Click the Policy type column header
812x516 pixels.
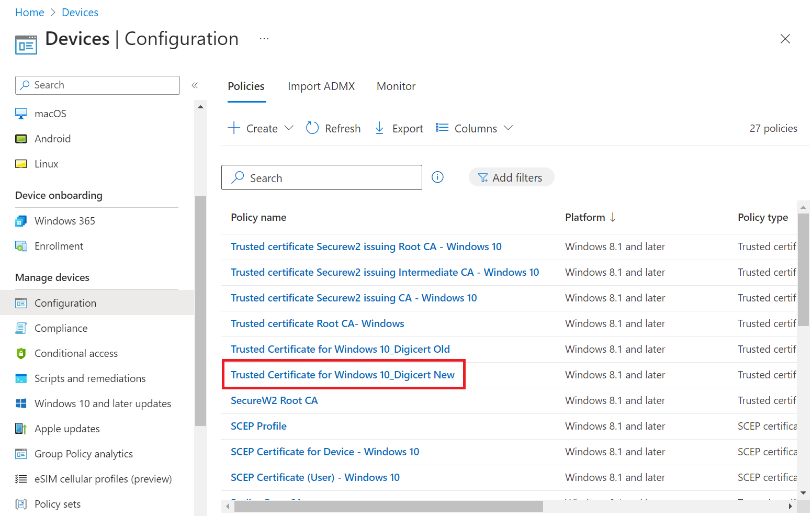tap(763, 217)
